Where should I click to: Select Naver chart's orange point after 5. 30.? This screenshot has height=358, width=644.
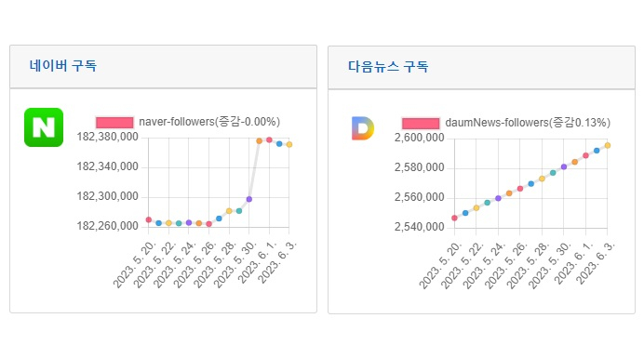tap(259, 140)
